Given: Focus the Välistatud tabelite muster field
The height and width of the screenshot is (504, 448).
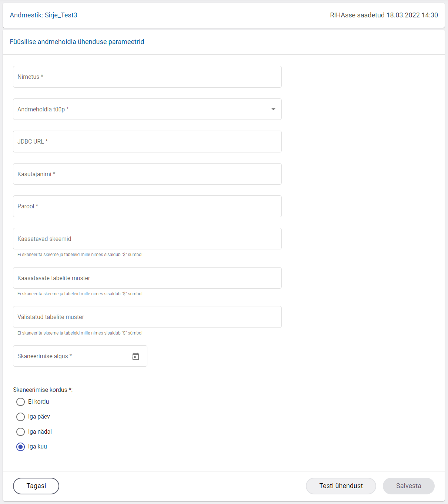Looking at the screenshot, I should (147, 317).
